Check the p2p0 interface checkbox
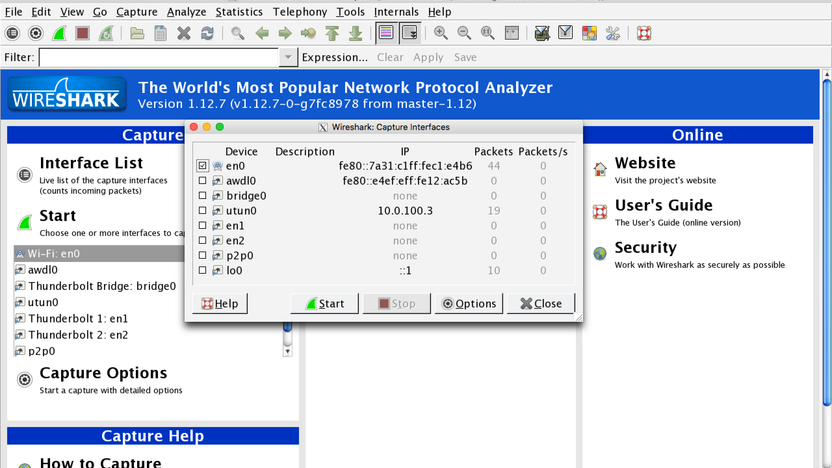832x468 pixels. click(202, 255)
